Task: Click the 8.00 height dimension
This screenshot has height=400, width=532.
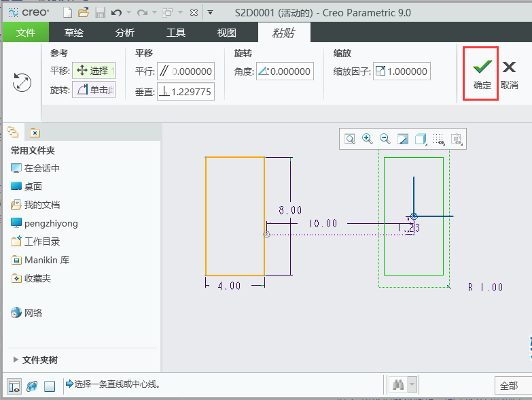Action: pyautogui.click(x=290, y=210)
